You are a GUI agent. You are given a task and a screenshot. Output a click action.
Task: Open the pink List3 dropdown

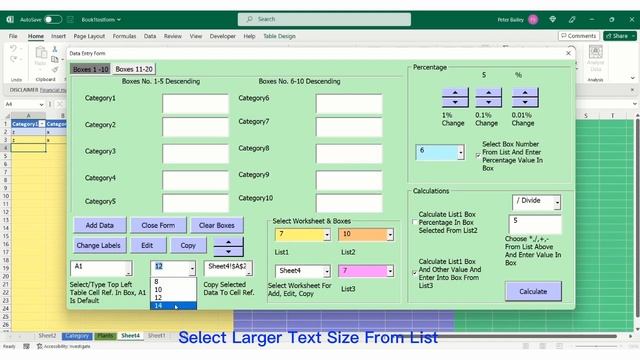[x=390, y=271]
